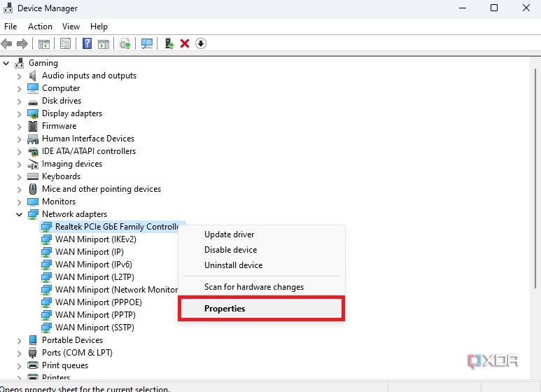Click the IDE ATA/ATAPI controllers icon
The image size is (541, 392).
pyautogui.click(x=33, y=151)
